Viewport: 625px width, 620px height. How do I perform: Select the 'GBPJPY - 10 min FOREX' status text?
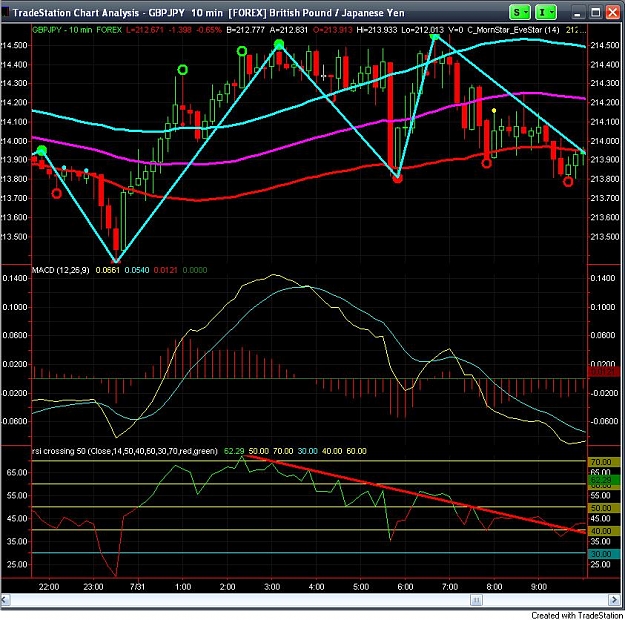tap(77, 30)
